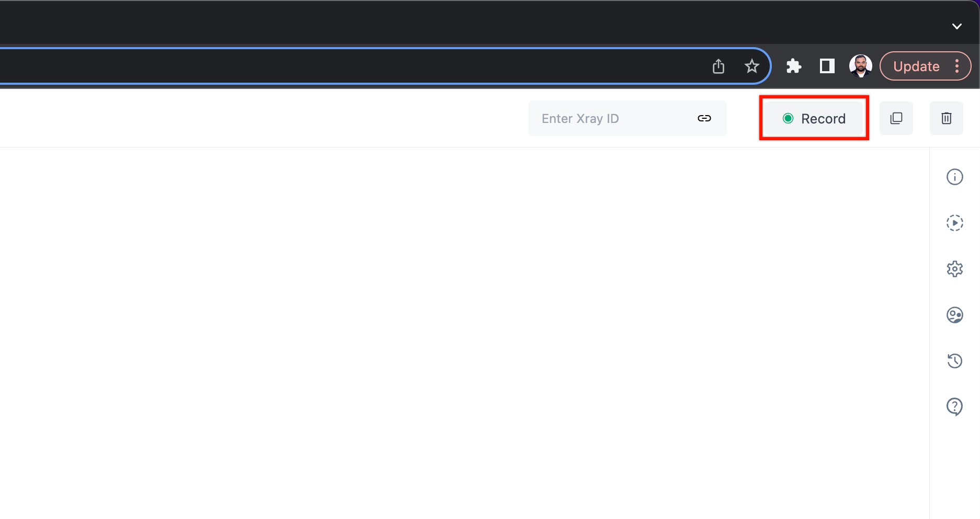The width and height of the screenshot is (980, 519).
Task: Bookmark this page with the star icon
Action: (x=752, y=66)
